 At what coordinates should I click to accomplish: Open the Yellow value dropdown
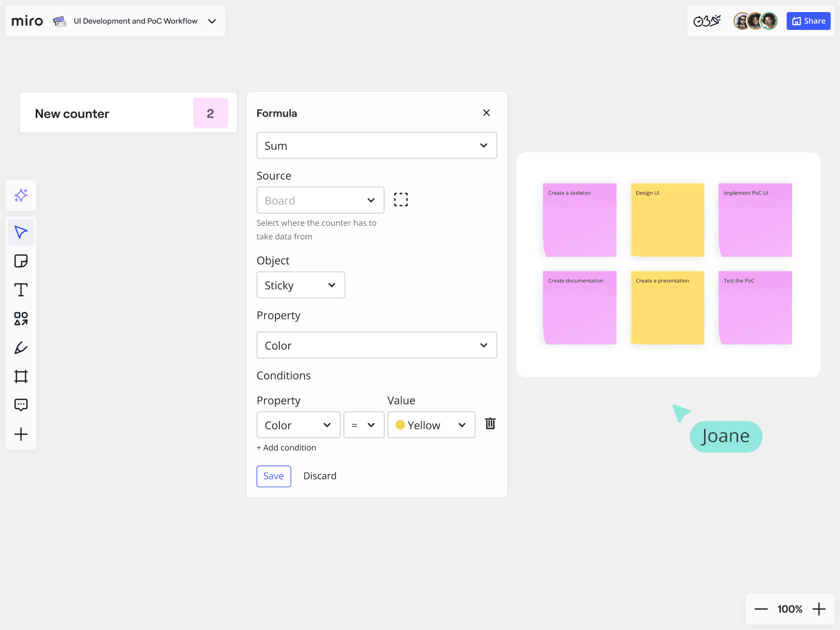[431, 425]
